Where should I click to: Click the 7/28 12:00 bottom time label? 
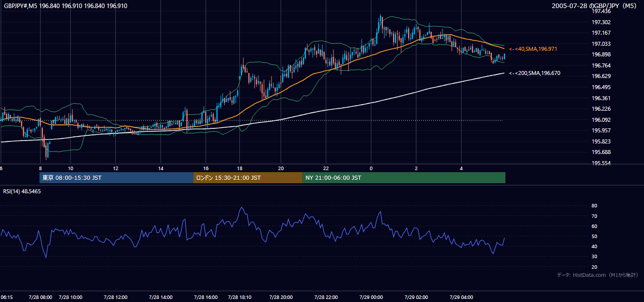point(116,297)
